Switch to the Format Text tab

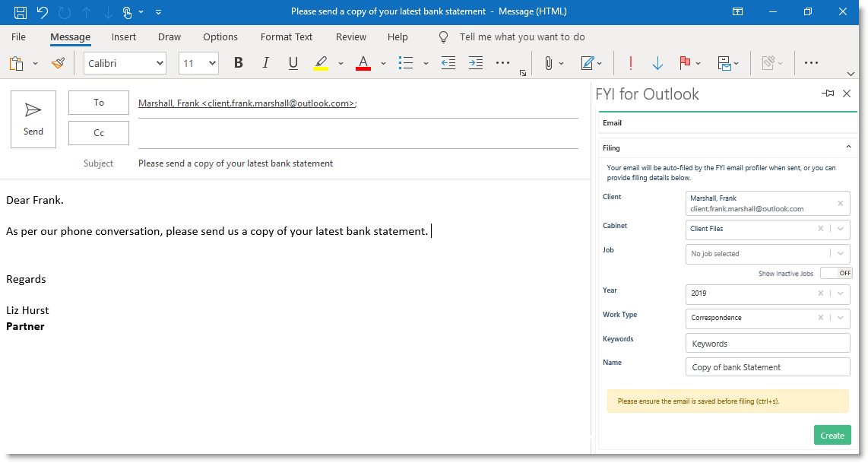tap(287, 36)
